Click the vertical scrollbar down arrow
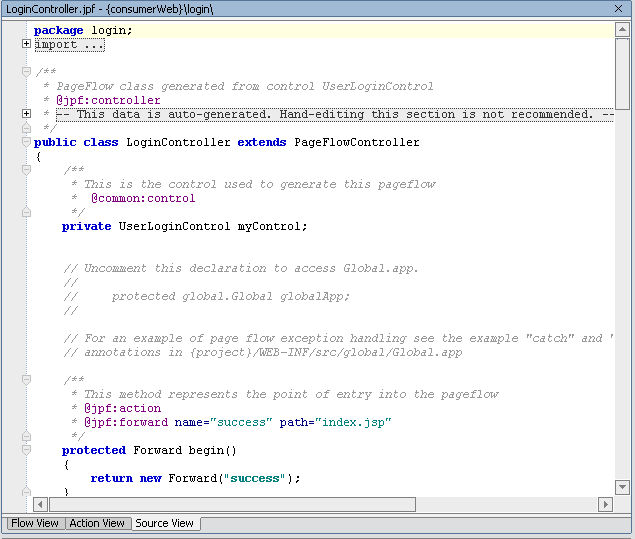The width and height of the screenshot is (635, 539). (622, 487)
